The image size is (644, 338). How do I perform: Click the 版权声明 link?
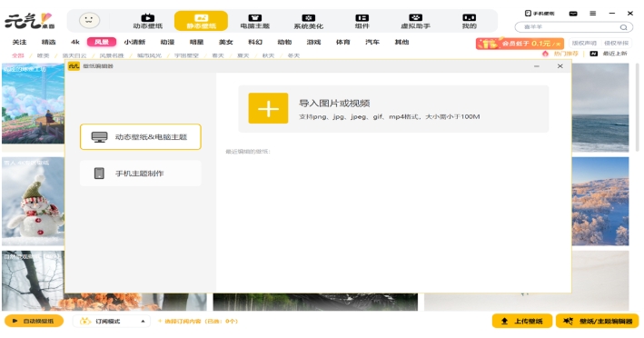click(584, 43)
